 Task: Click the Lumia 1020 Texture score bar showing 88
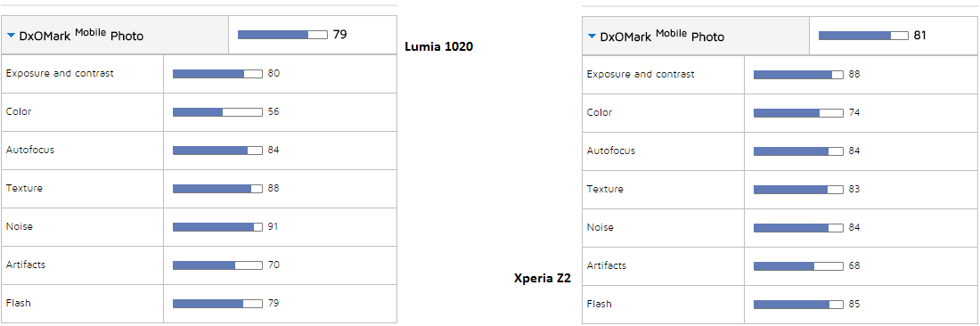click(x=217, y=189)
